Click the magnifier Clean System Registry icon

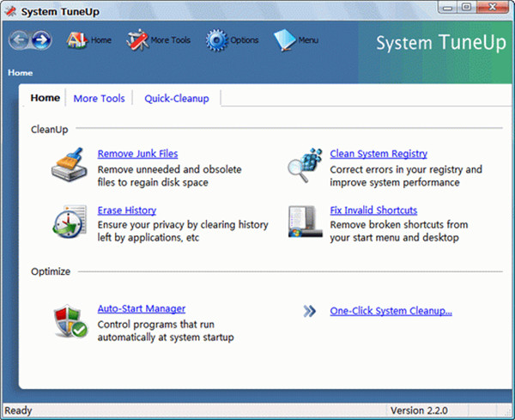305,165
